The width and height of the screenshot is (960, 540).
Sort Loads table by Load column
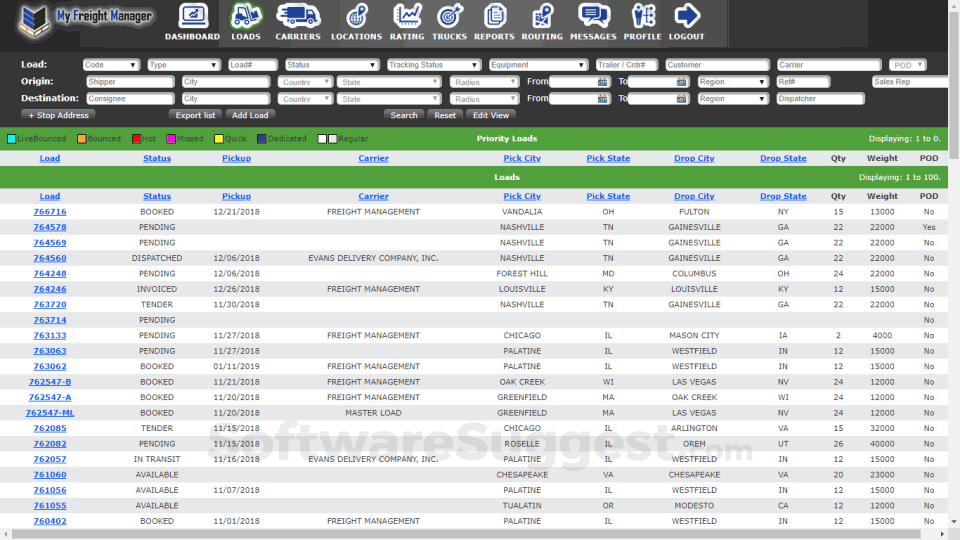click(x=50, y=197)
